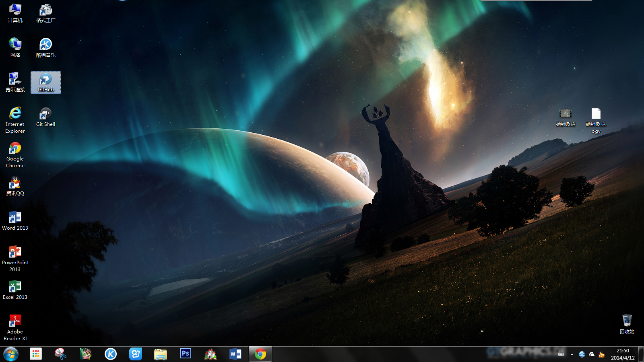Screen dimensions: 644x362
Task: Click the blue globe tray icon
Action: [x=582, y=354]
